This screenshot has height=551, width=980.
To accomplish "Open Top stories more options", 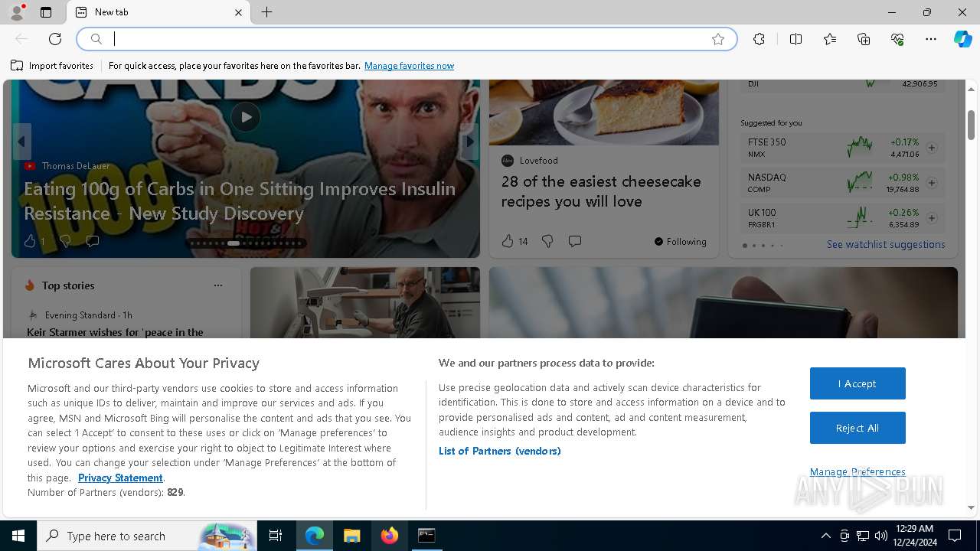I will point(218,285).
